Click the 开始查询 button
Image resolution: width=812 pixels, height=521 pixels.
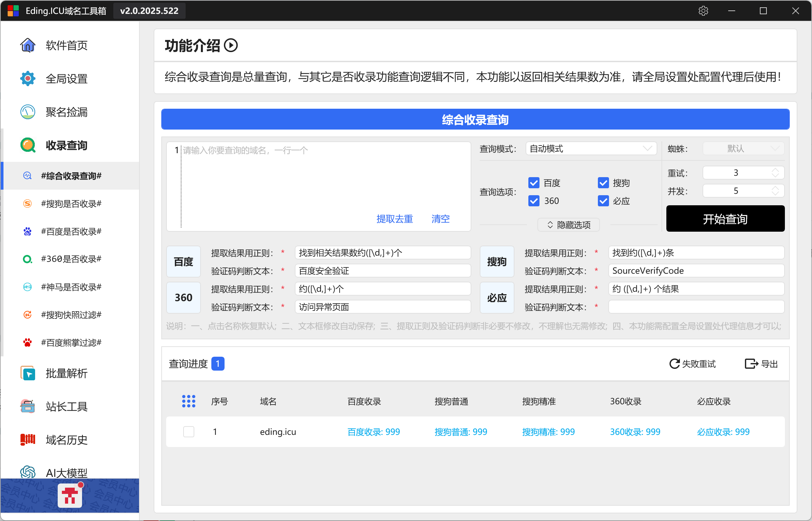coord(725,218)
